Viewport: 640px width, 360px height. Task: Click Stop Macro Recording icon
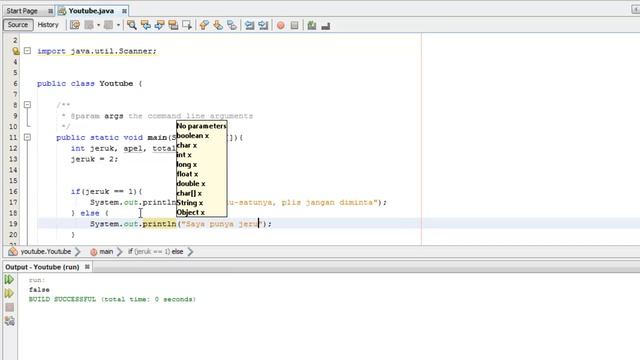[x=294, y=25]
